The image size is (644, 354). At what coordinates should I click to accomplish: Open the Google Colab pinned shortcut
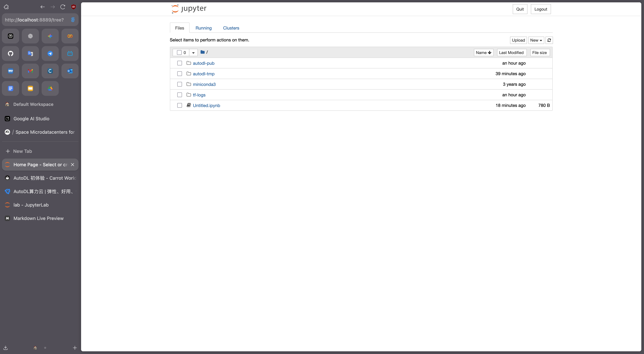point(70,36)
